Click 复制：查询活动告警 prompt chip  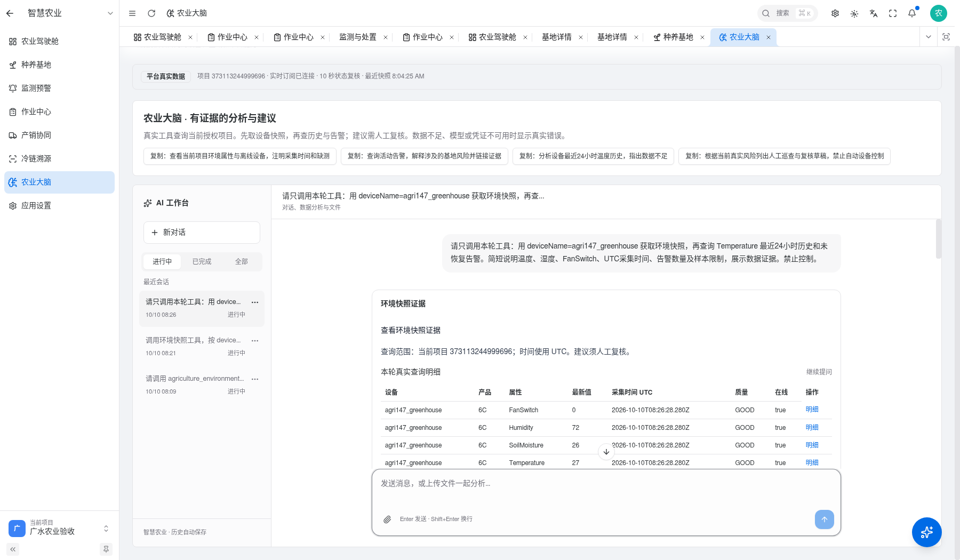click(x=425, y=156)
